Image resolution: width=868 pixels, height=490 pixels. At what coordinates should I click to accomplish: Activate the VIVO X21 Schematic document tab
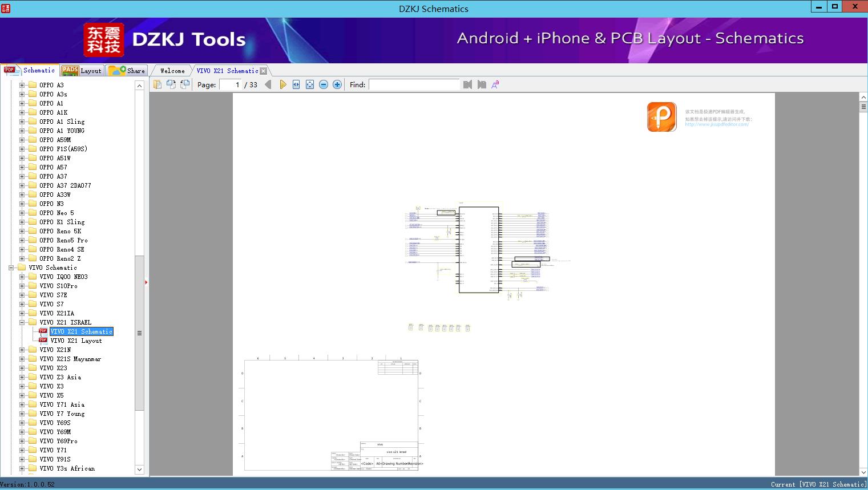click(227, 71)
